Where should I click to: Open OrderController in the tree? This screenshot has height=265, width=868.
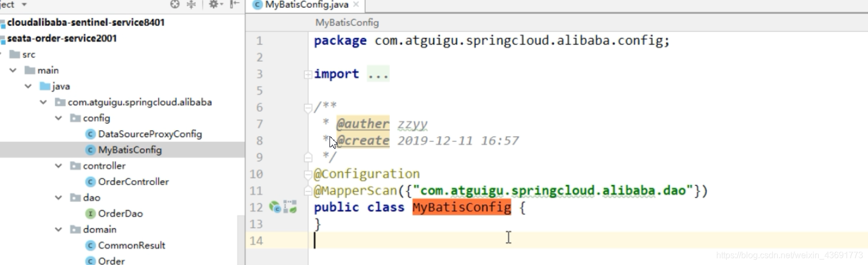133,182
